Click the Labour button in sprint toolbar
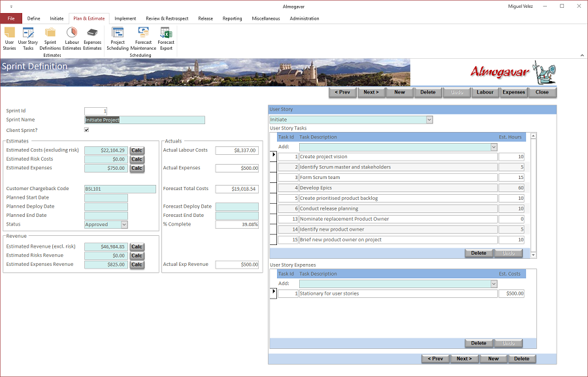Screen dimensions: 588x377 [485, 92]
